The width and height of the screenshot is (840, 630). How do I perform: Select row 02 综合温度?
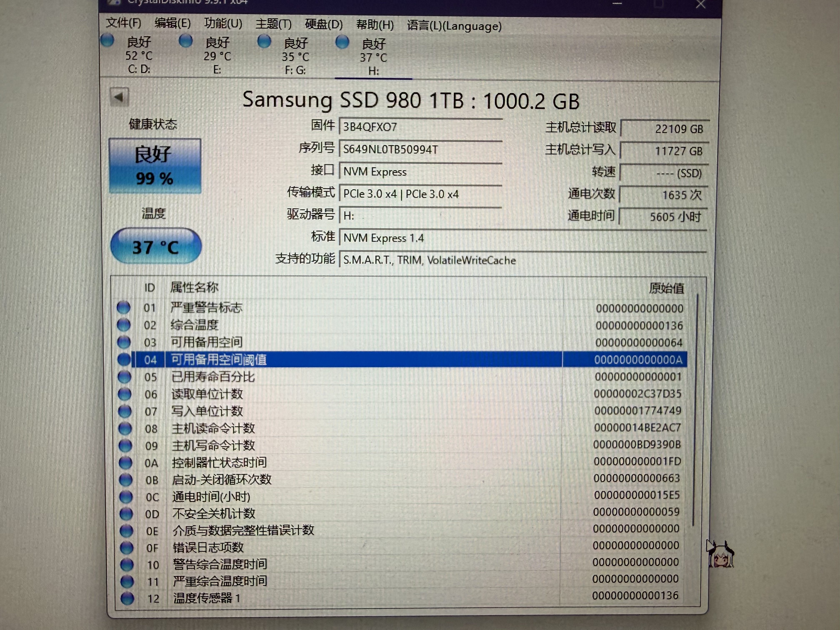[401, 325]
